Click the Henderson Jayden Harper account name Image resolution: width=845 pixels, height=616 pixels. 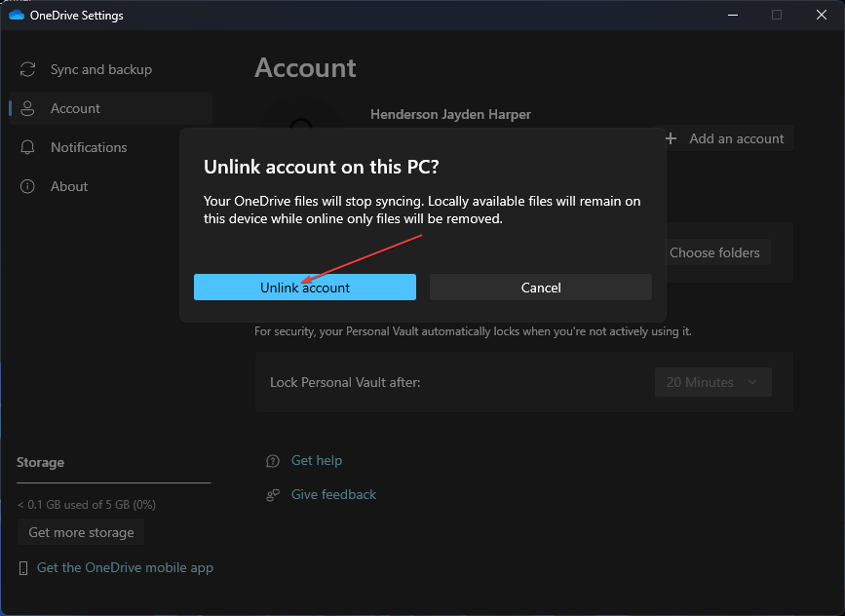tap(450, 114)
